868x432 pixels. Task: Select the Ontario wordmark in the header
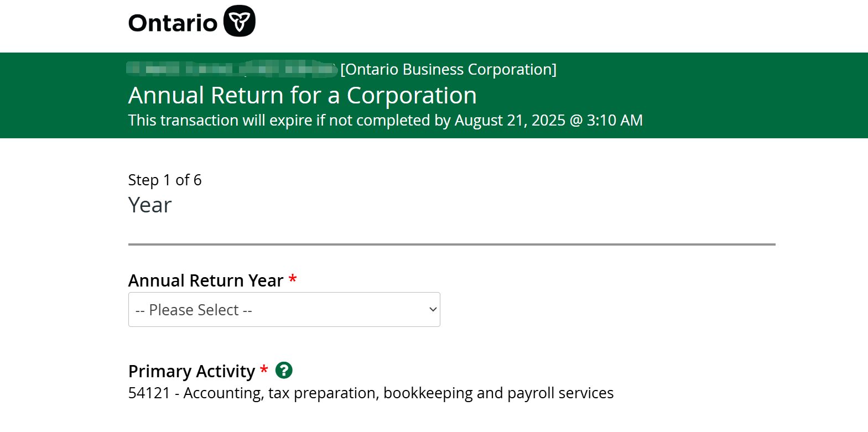click(x=173, y=22)
